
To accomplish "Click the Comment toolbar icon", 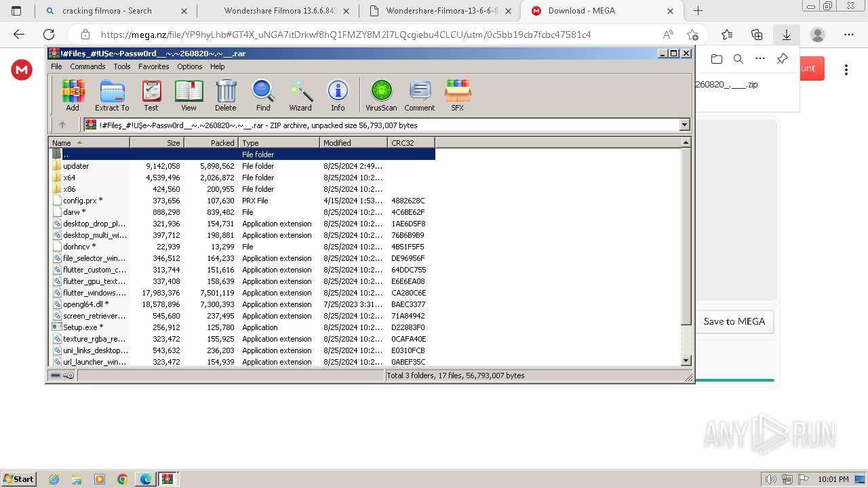I will coord(420,96).
